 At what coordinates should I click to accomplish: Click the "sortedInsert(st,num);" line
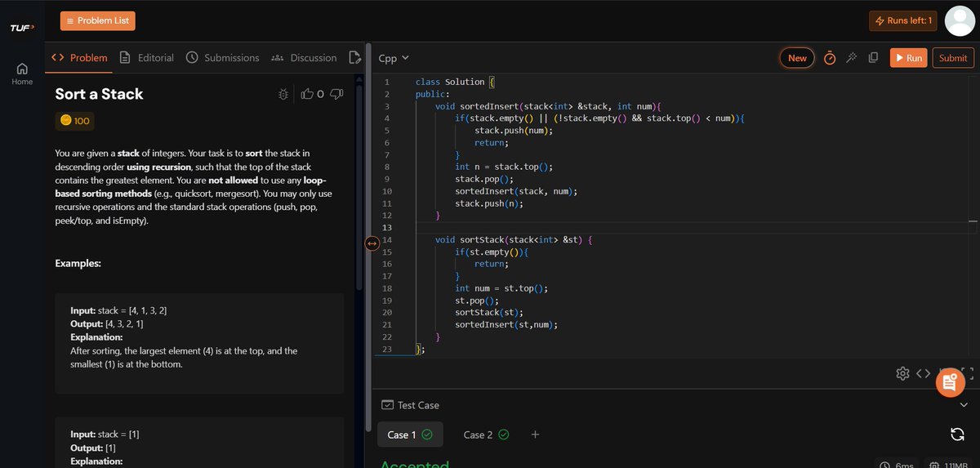[x=506, y=324]
